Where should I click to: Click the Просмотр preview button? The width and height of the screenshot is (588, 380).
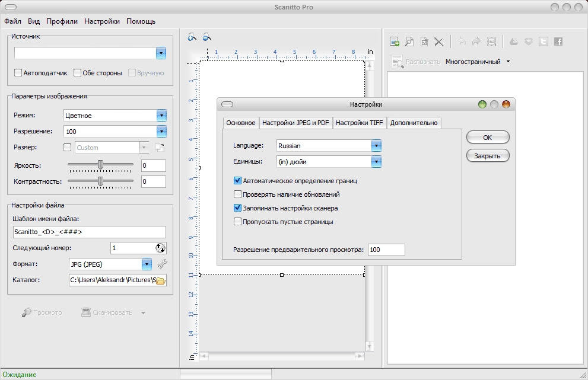[x=42, y=312]
